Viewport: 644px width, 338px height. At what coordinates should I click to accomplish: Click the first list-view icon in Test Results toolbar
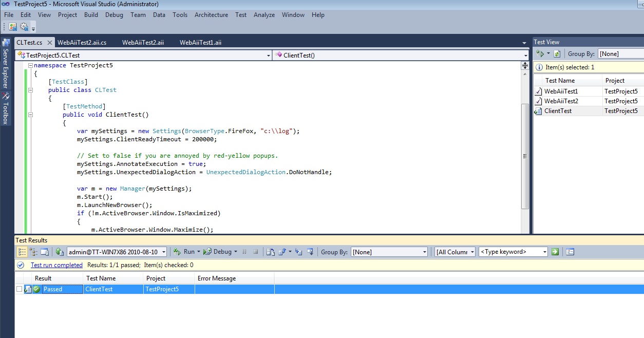point(22,252)
